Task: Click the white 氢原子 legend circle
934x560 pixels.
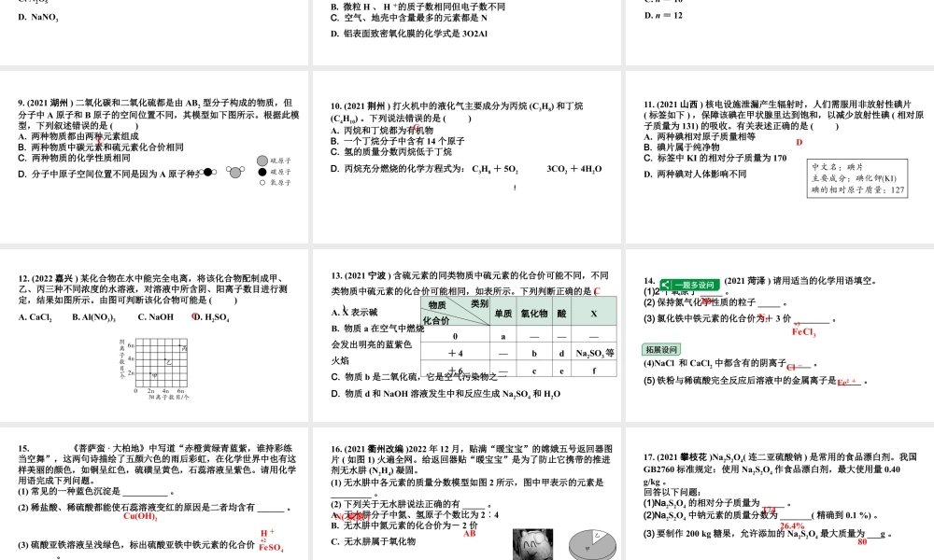Action: (262, 183)
